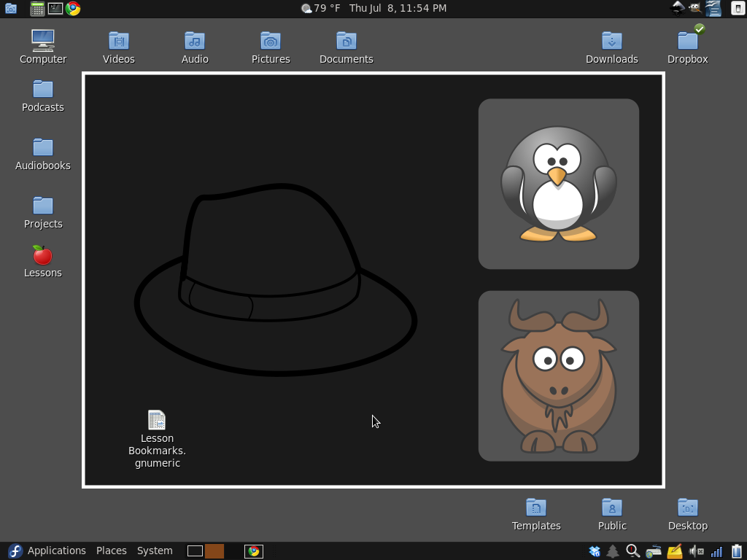
Task: Launch GIMP from the top panel
Action: coord(695,9)
